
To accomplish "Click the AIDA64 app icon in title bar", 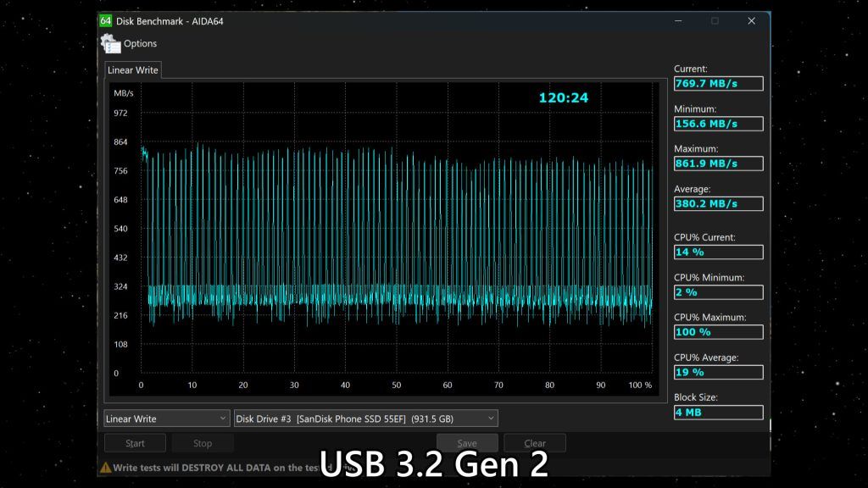I will (x=106, y=21).
